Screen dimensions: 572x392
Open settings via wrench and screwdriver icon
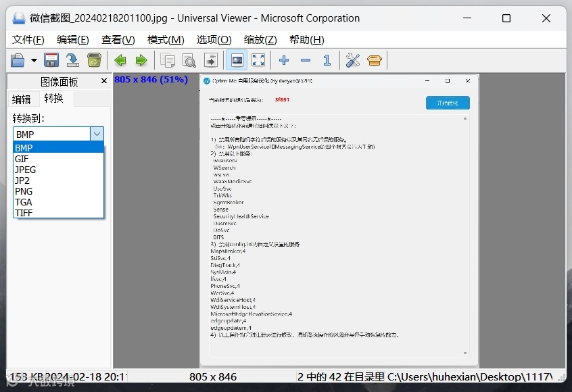353,60
